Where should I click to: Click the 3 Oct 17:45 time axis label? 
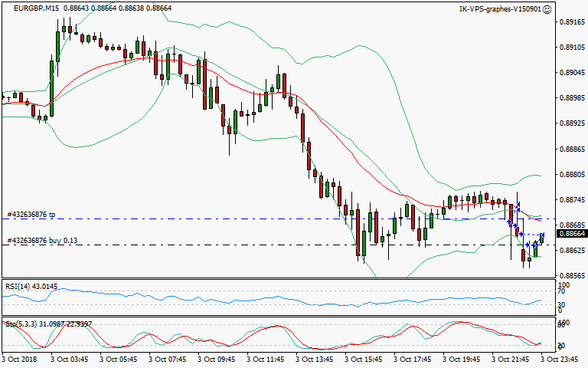pos(413,358)
